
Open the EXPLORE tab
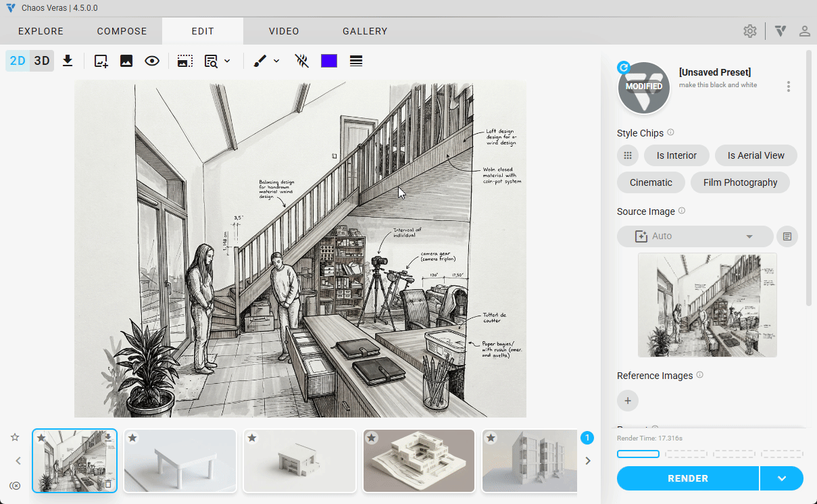[x=41, y=31]
